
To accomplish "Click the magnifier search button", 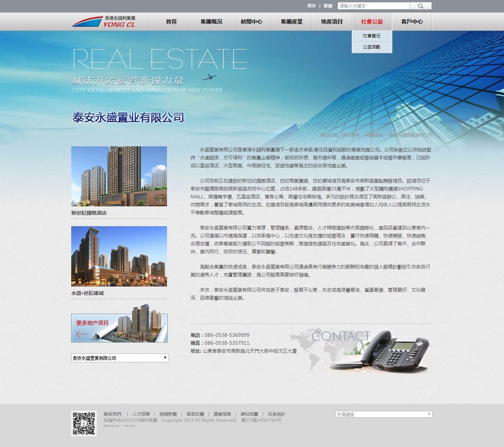I will [x=420, y=6].
